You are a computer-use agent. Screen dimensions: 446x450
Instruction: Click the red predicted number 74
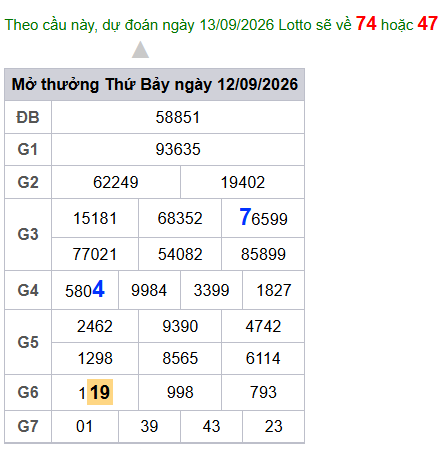pos(366,24)
